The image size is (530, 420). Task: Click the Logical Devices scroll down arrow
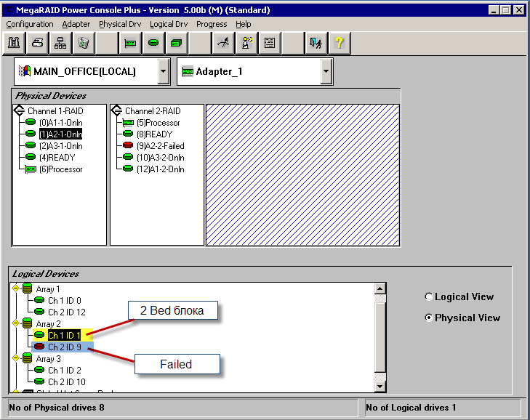(380, 386)
